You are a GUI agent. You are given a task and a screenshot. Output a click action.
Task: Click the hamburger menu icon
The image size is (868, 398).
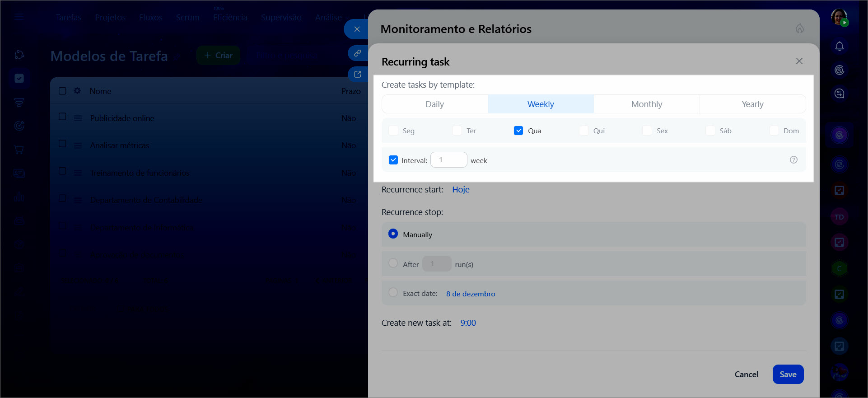pos(19,17)
